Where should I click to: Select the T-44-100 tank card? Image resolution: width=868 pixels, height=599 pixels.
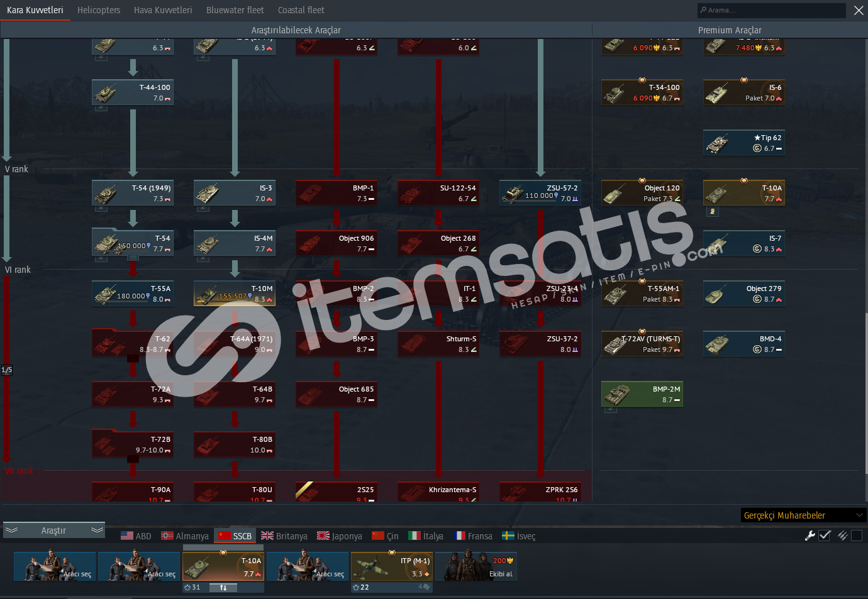click(133, 92)
